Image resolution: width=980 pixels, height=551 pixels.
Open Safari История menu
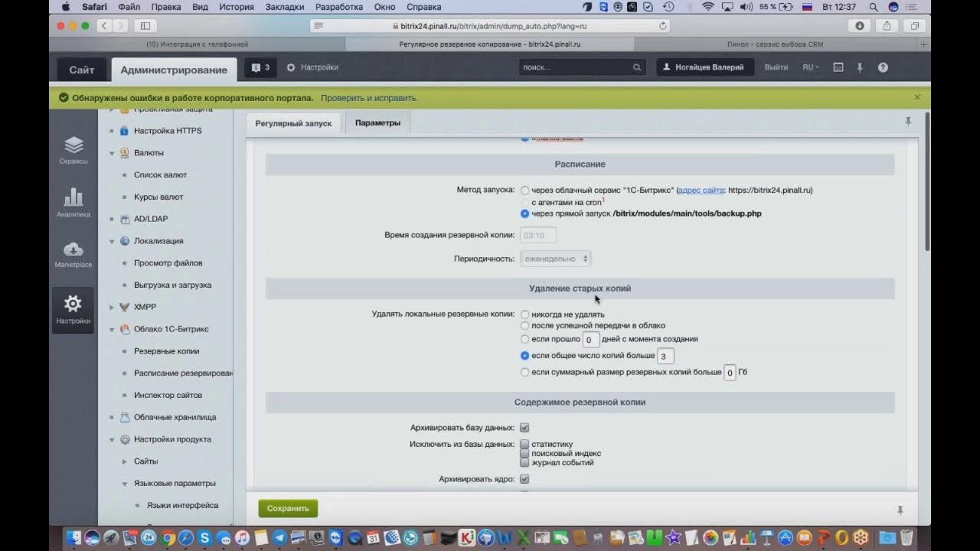(236, 7)
